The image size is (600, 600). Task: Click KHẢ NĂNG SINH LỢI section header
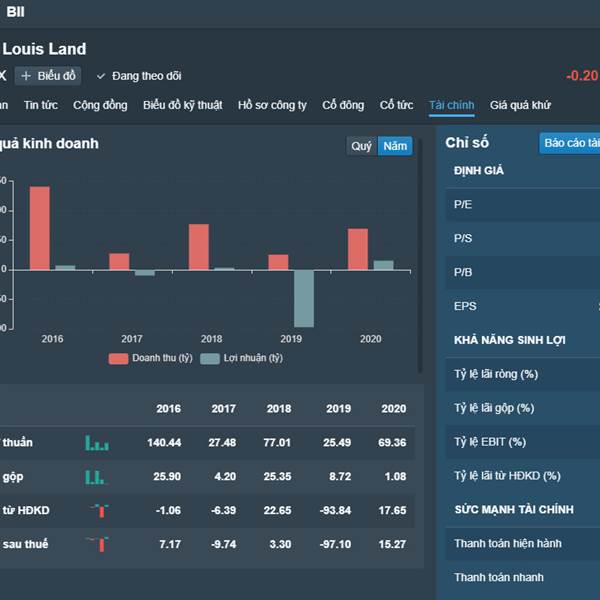pos(510,340)
